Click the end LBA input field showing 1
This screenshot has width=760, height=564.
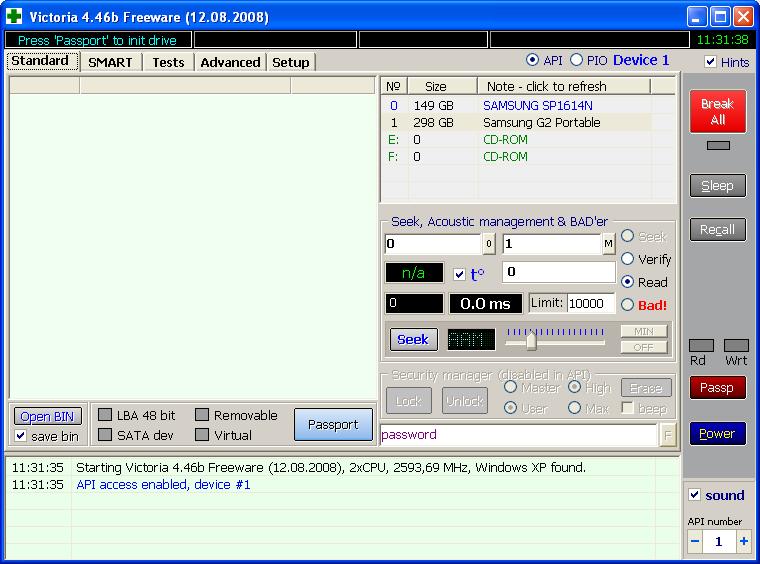click(x=552, y=244)
